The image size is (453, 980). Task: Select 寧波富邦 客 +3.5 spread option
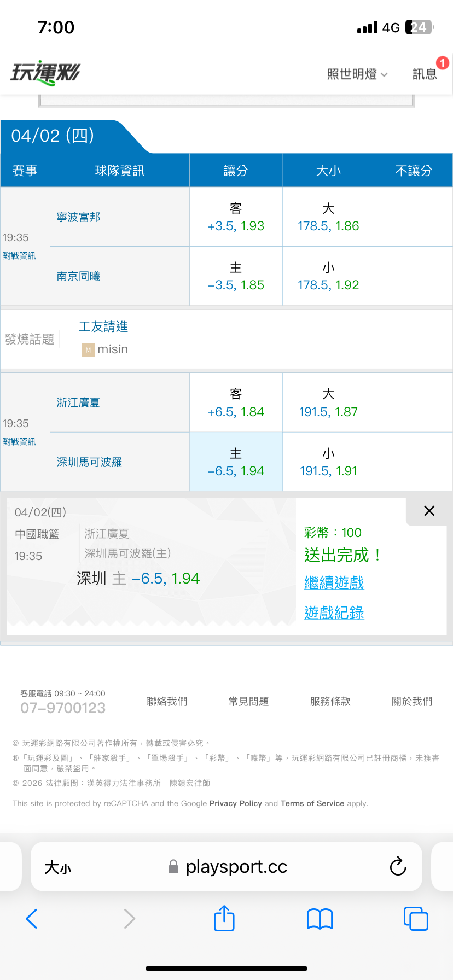pyautogui.click(x=236, y=217)
